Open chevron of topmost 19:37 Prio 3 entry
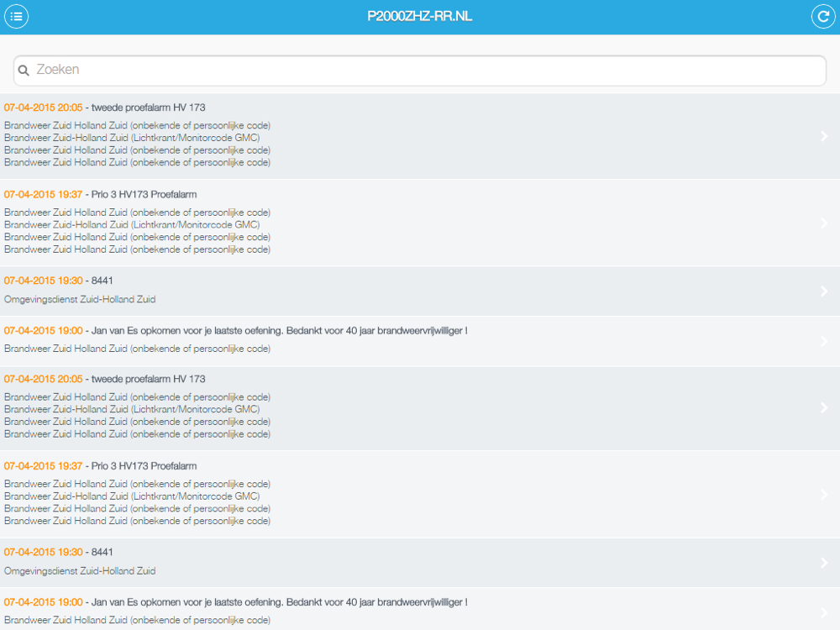The height and width of the screenshot is (630, 840). point(824,223)
